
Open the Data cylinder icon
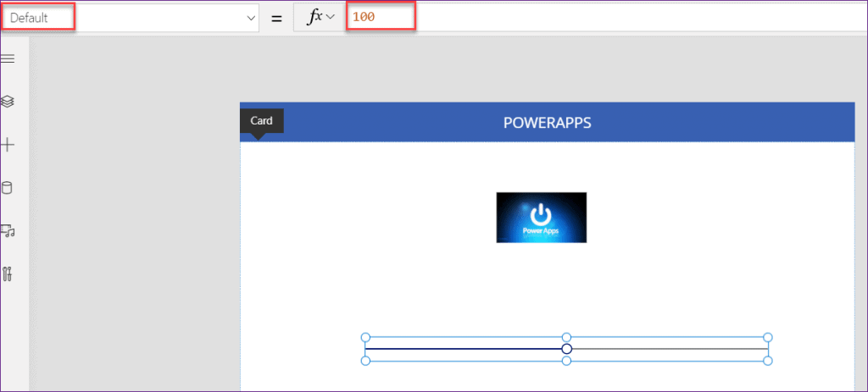point(7,188)
